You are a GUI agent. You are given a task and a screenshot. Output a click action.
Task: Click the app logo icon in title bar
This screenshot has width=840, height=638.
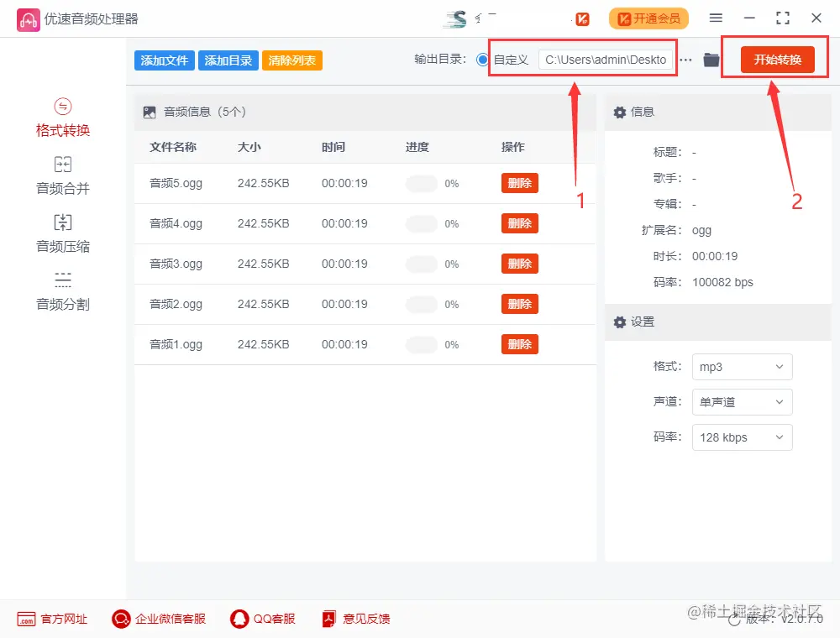pos(28,20)
